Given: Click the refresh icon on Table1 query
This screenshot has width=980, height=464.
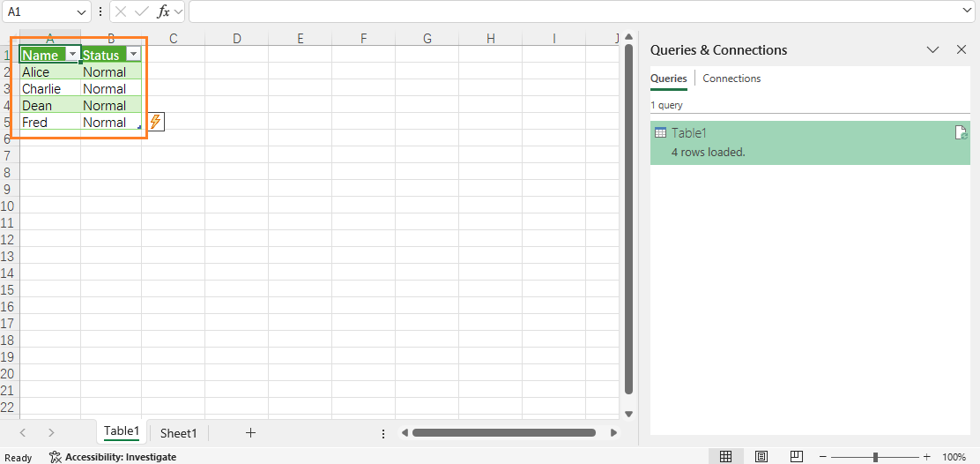Looking at the screenshot, I should [961, 132].
